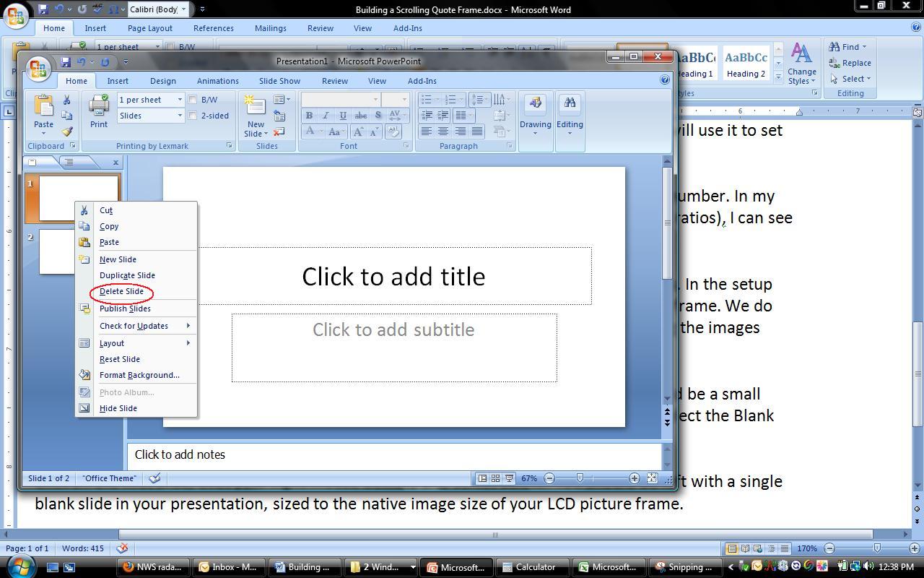Open the Drawing group dropdown
Viewport: 924px width, 578px height.
(x=536, y=116)
